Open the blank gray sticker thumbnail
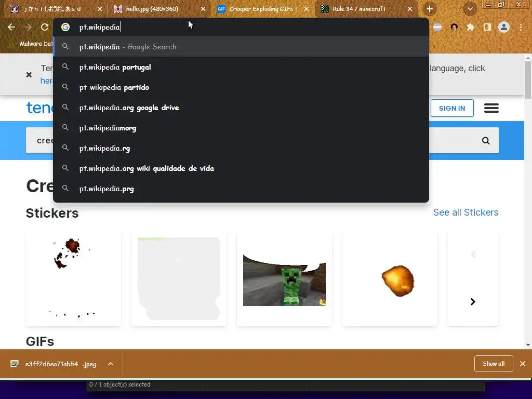This screenshot has height=399, width=532. pos(179,280)
